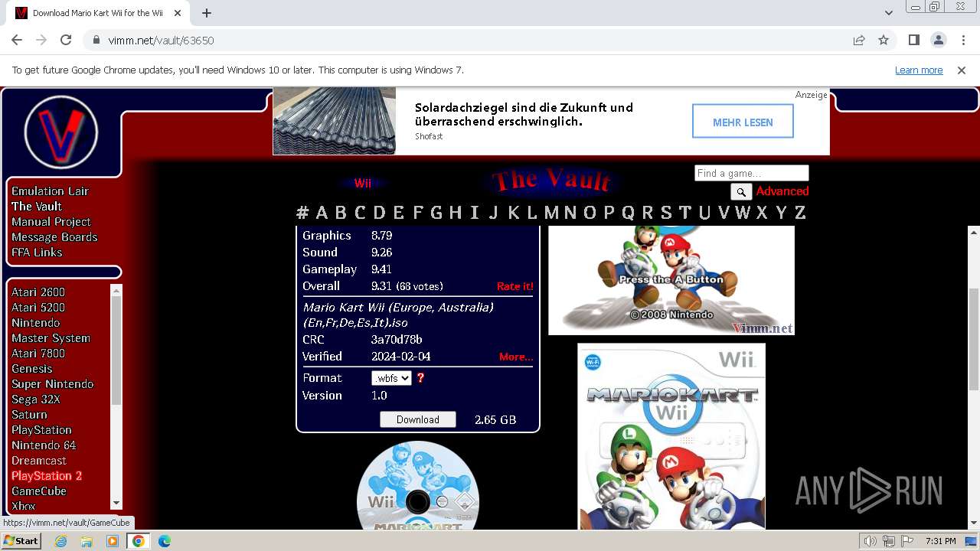Toggle the Chrome side panel icon
This screenshot has width=980, height=551.
913,40
